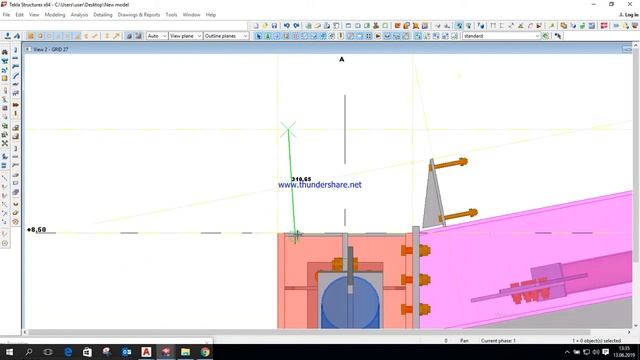Open the Help menu
Screen dimensions: 640x360
[211, 15]
